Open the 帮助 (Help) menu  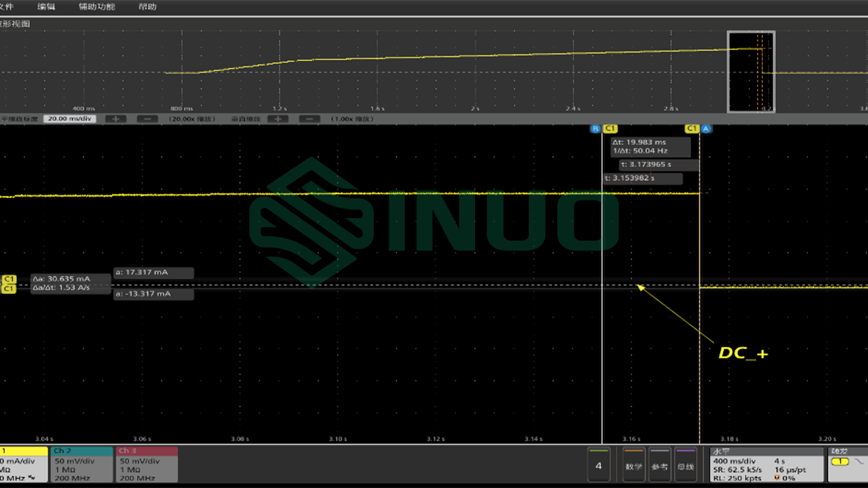147,7
